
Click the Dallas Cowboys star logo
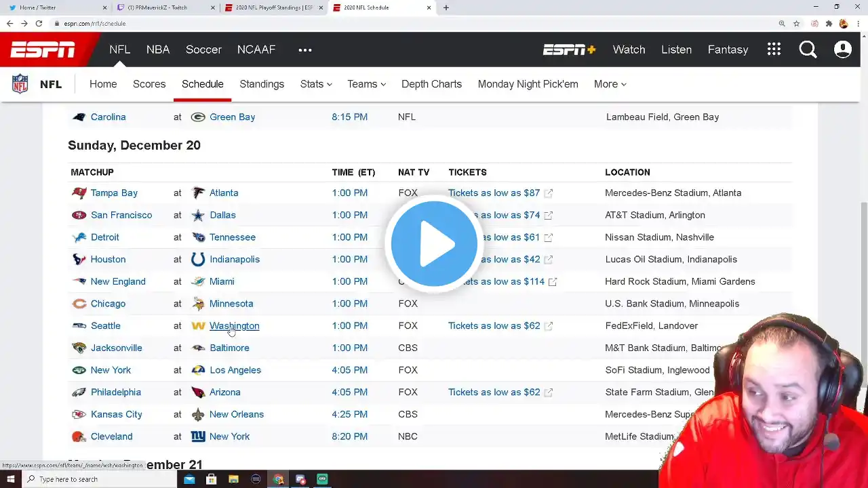coord(198,216)
